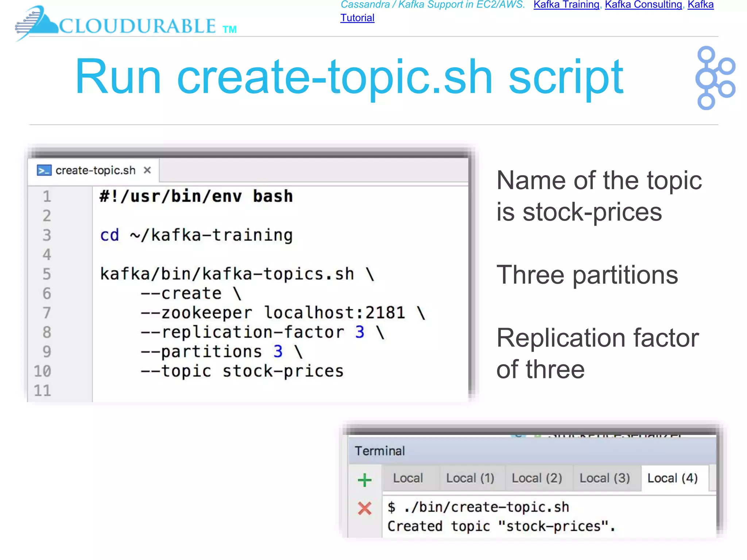Screen dimensions: 747x560
Task: Select the Local (1) terminal tab
Action: click(x=470, y=478)
